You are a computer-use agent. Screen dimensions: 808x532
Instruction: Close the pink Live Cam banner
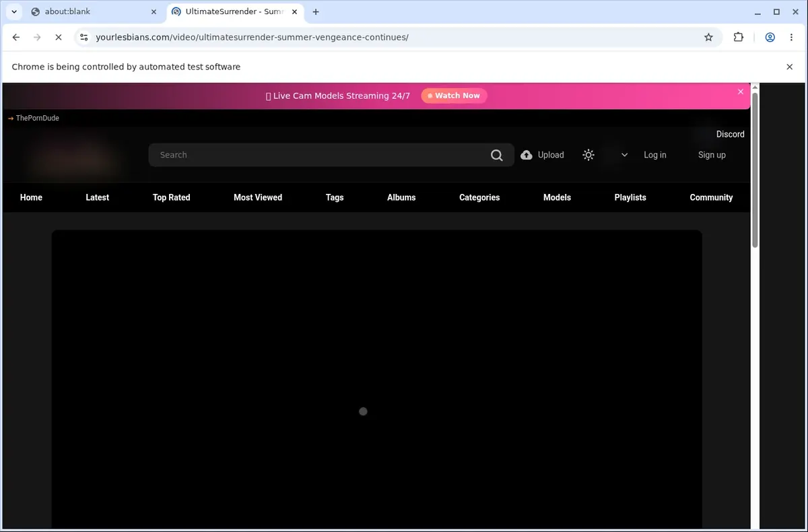(741, 92)
